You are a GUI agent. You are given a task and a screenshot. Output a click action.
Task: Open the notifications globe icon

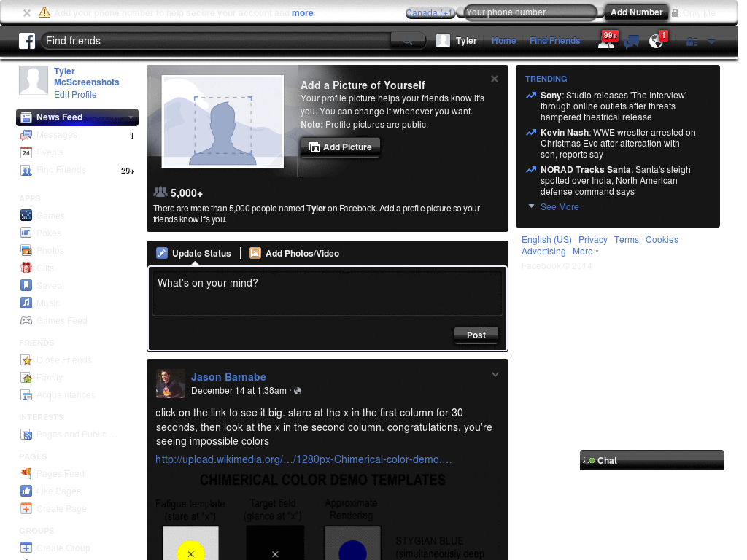656,42
